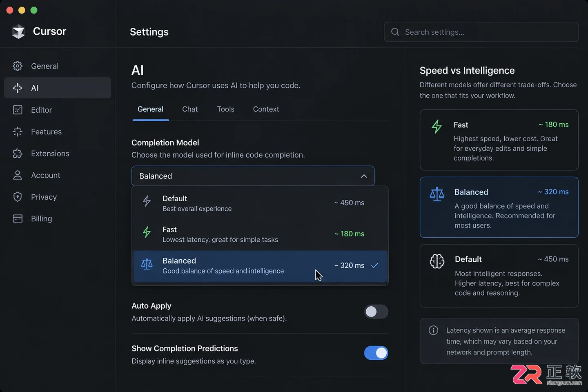
Task: Open General settings in the sidebar
Action: [58, 66]
